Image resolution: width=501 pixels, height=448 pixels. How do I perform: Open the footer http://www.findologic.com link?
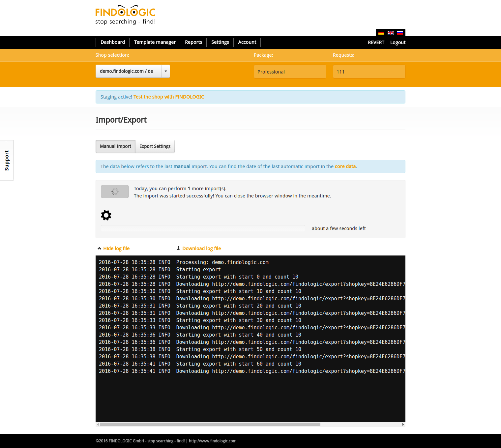point(213,441)
